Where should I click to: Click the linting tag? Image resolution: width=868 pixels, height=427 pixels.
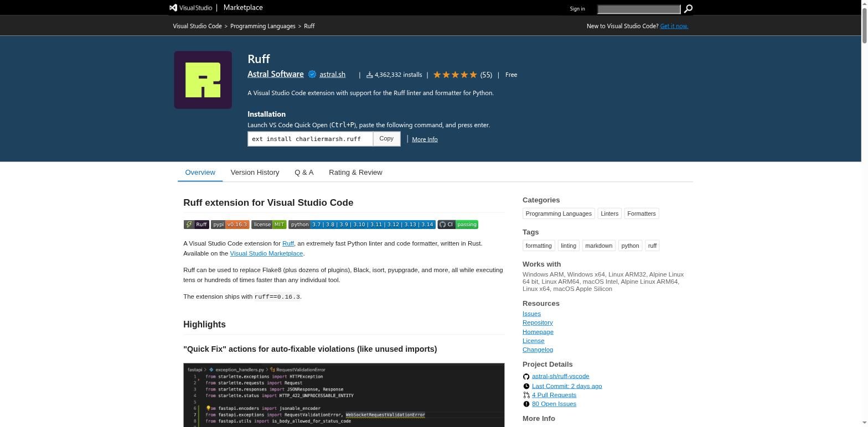(568, 246)
